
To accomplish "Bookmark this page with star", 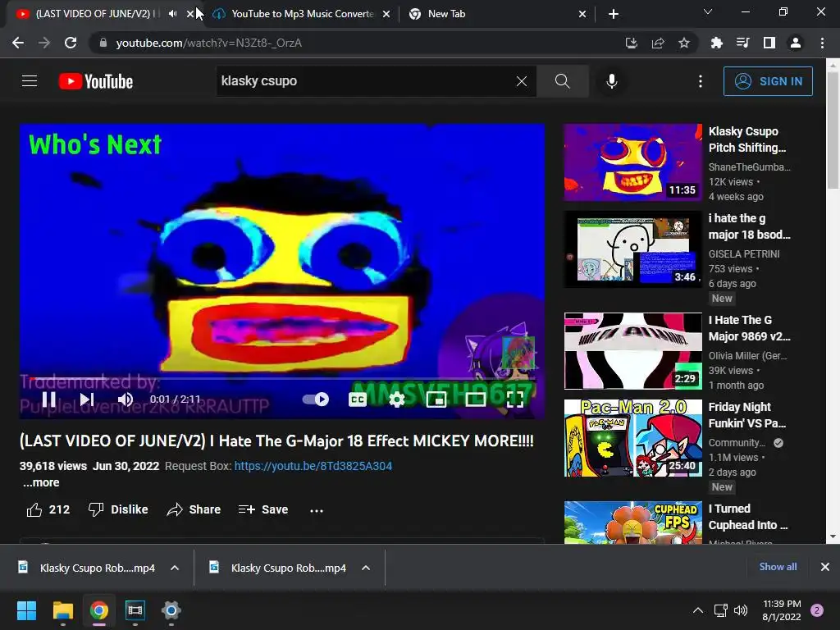I will pos(683,43).
